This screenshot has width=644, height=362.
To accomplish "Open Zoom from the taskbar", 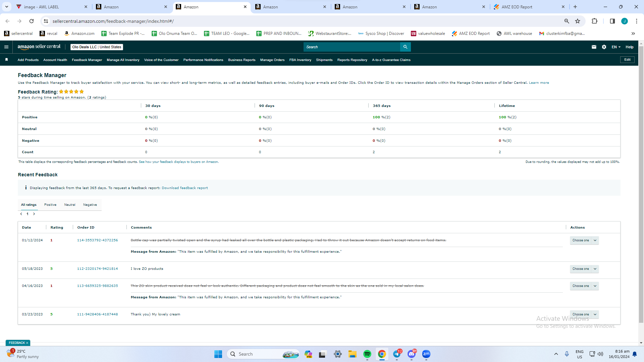I will point(426,354).
